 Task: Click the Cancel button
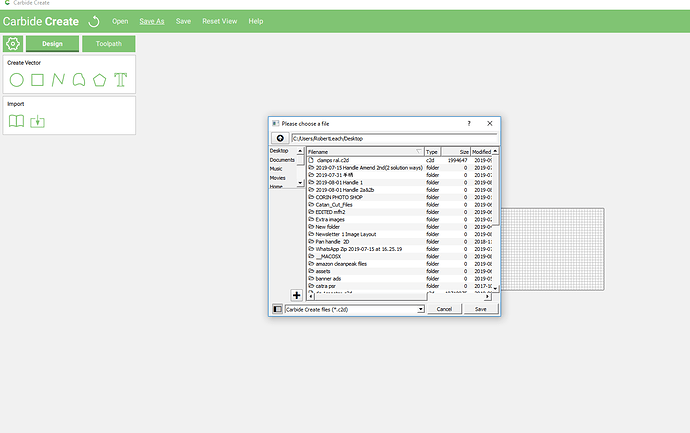point(444,309)
